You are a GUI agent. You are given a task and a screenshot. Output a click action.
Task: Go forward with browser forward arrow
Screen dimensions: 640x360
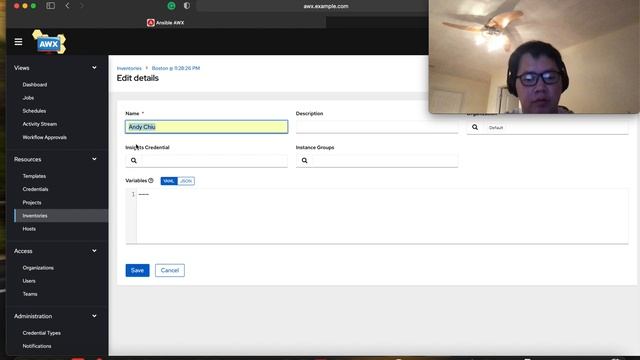[x=81, y=6]
